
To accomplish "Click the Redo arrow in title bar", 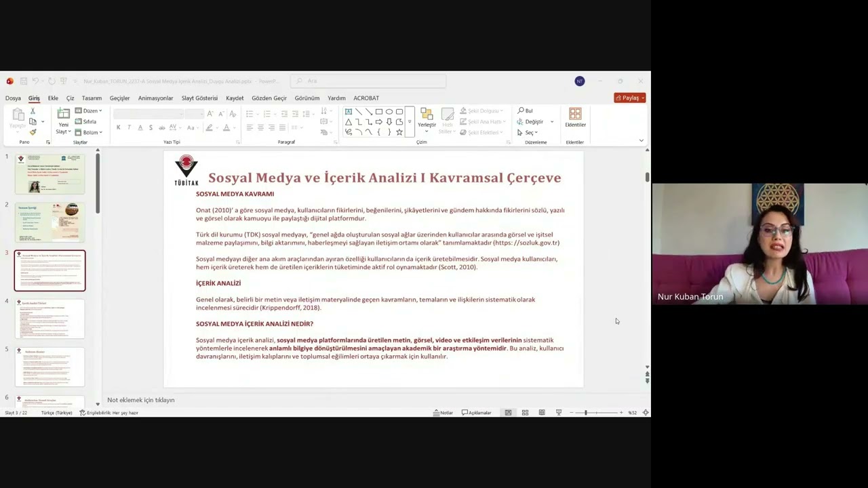I will point(52,81).
